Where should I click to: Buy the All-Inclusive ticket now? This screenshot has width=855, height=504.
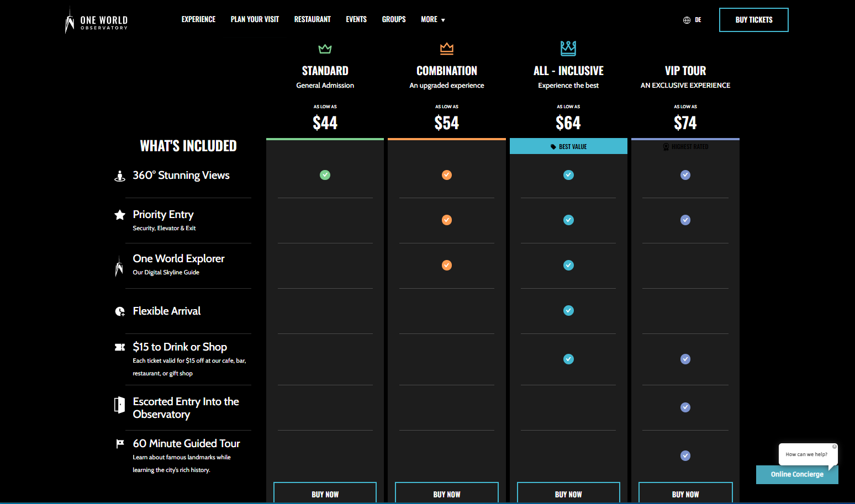(x=568, y=493)
